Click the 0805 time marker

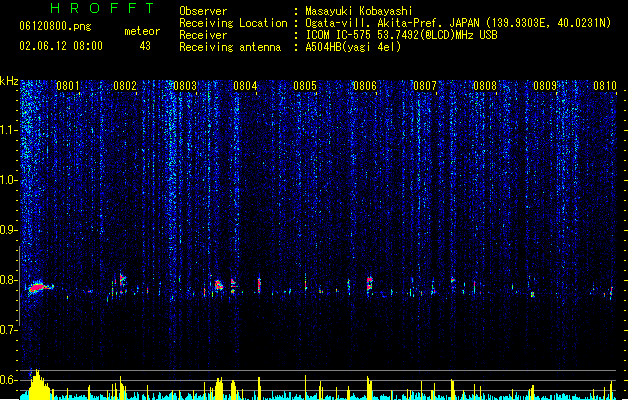305,86
